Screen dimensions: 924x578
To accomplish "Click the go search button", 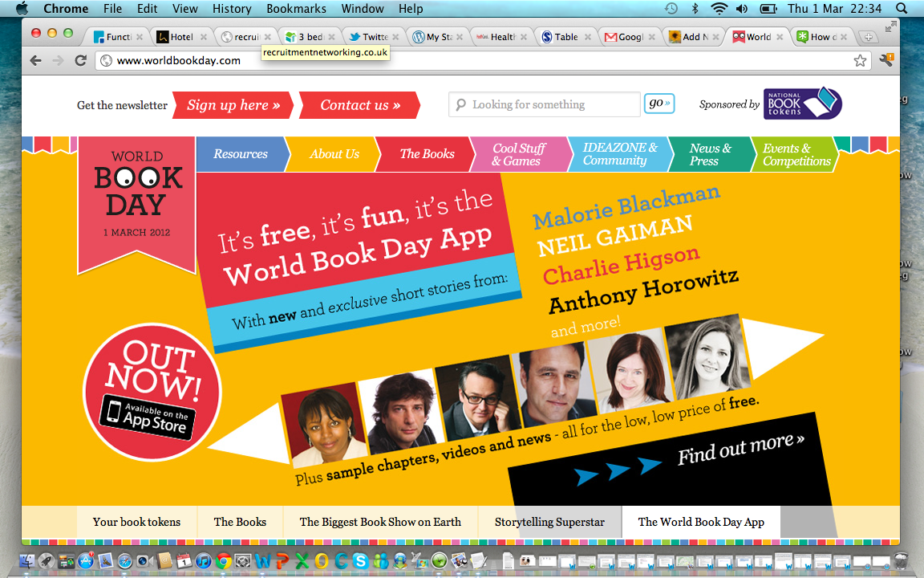I will pyautogui.click(x=659, y=104).
